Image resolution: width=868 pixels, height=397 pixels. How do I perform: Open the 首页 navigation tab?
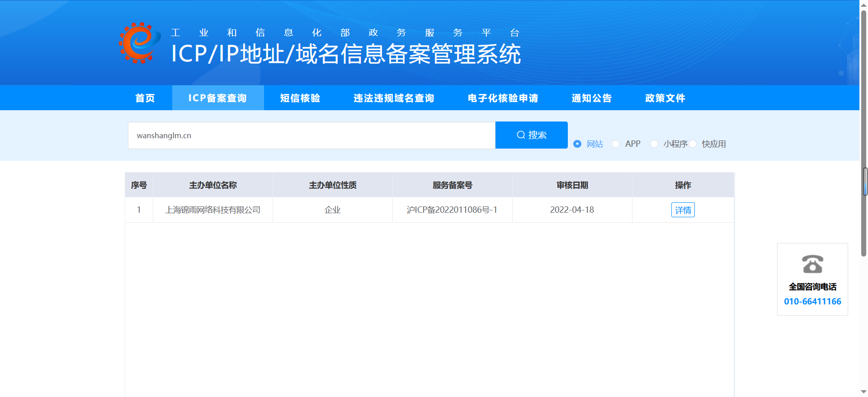coord(145,98)
